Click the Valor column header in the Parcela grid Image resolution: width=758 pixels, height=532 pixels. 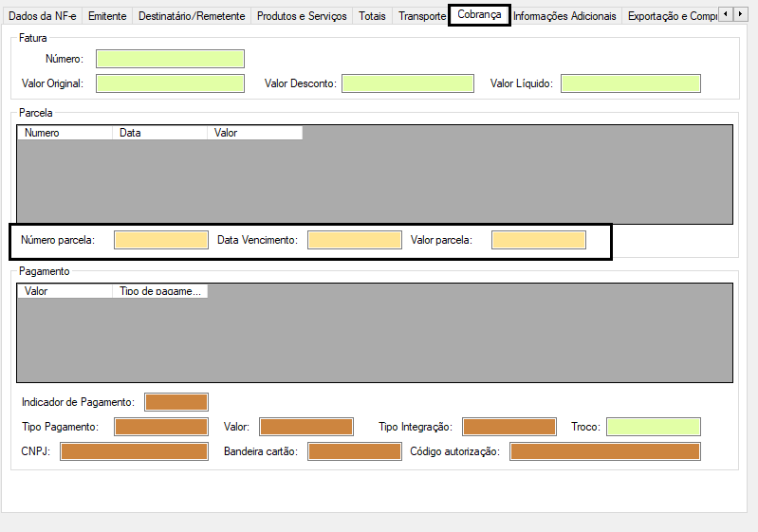click(x=255, y=133)
